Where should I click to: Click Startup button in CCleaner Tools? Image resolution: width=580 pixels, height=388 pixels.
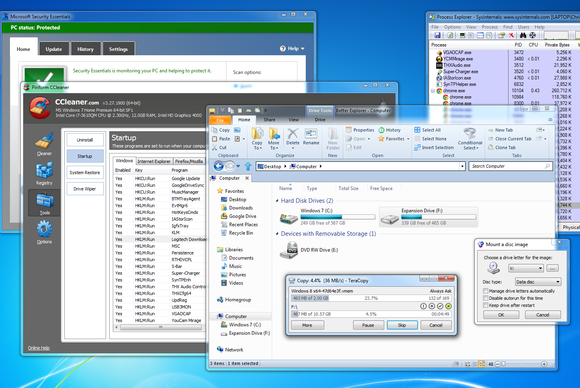tap(85, 156)
